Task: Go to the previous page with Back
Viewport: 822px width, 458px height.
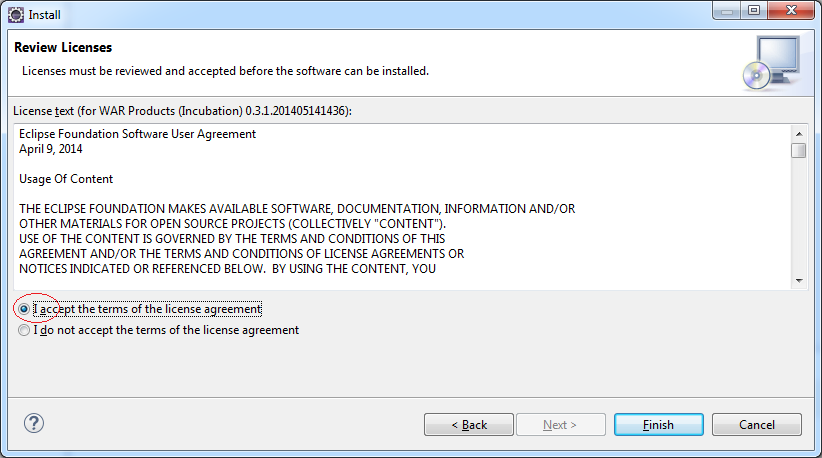Action: [x=469, y=424]
